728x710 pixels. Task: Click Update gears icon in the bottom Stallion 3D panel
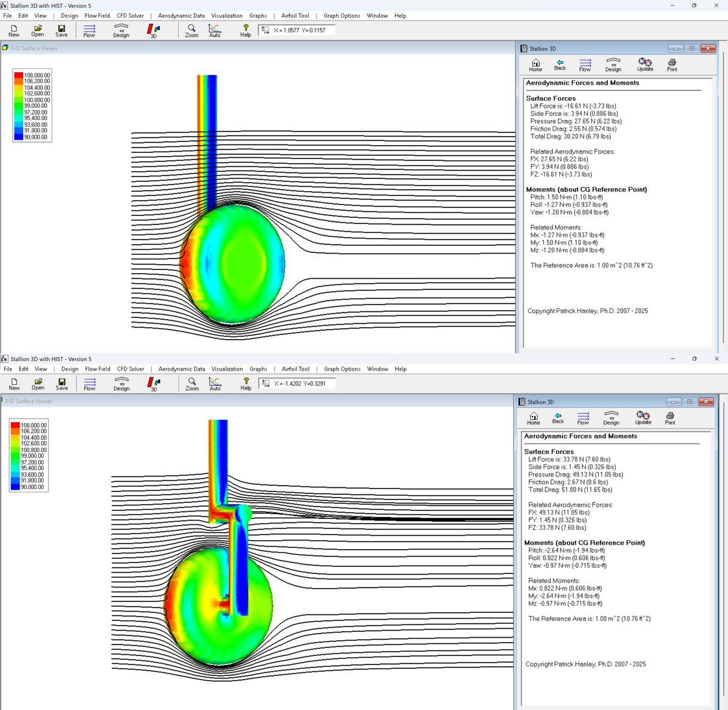coord(643,418)
